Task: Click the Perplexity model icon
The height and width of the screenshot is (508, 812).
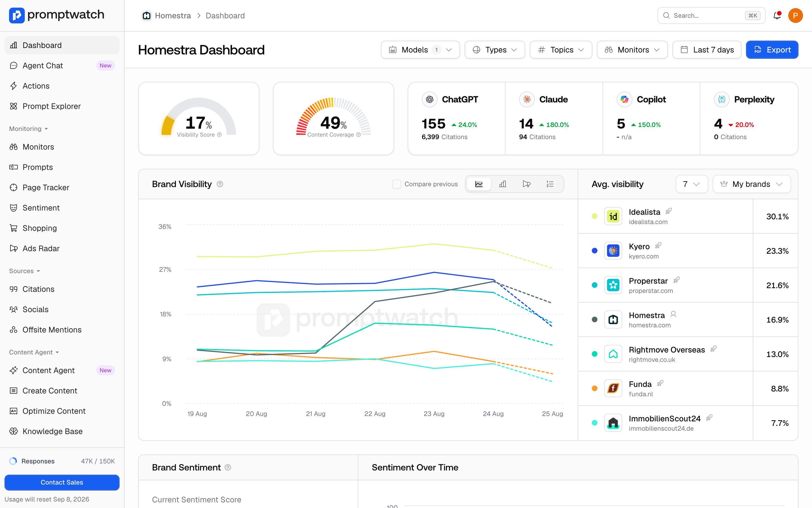Action: click(722, 99)
